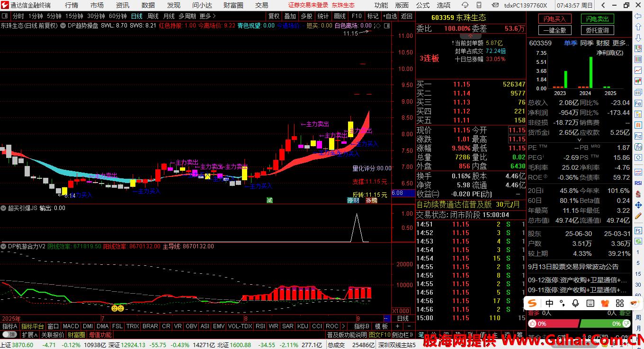This screenshot has height=349, width=644.
Task: Open the IME skin shirt icon
Action: (605, 303)
